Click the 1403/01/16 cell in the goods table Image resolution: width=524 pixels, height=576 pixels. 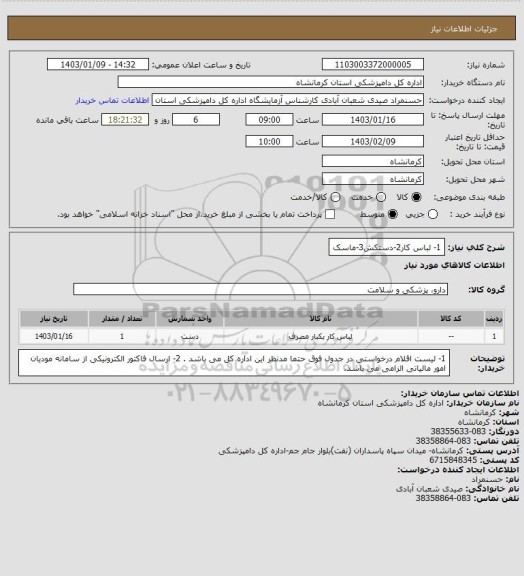(x=54, y=336)
